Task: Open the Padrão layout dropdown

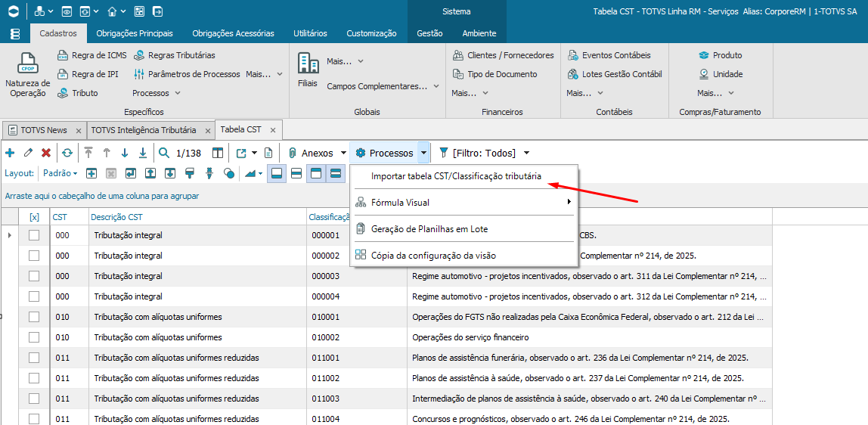Action: pyautogui.click(x=60, y=173)
